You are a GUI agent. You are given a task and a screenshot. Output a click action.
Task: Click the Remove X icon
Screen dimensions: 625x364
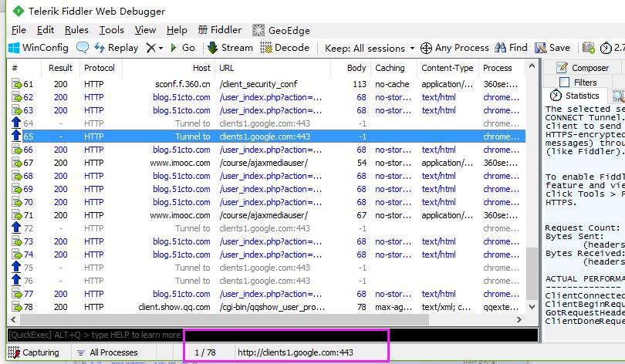coord(150,48)
